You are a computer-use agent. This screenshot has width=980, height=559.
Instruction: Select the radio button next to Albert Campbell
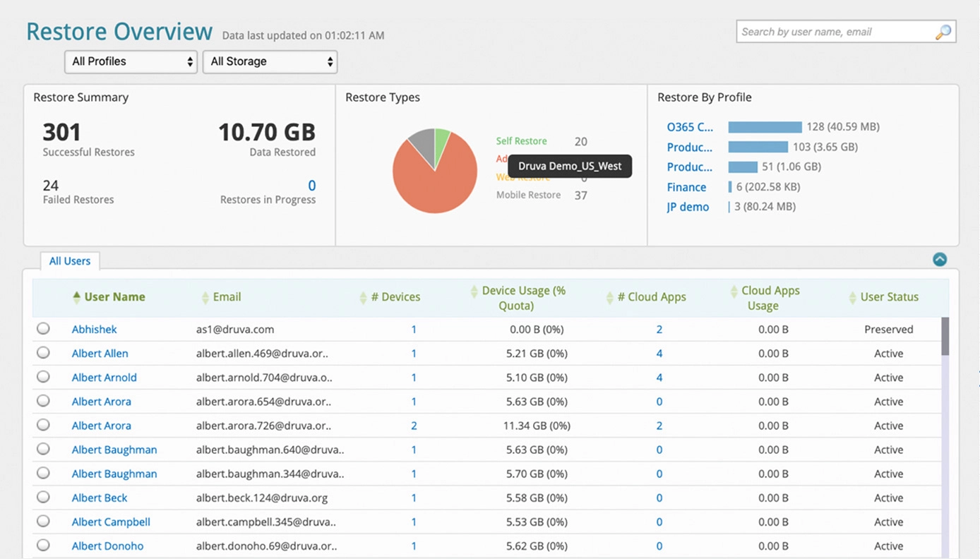(43, 521)
